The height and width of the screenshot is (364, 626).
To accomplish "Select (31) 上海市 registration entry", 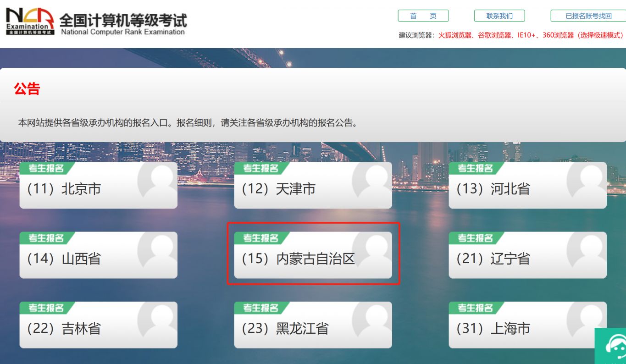I will [x=527, y=325].
